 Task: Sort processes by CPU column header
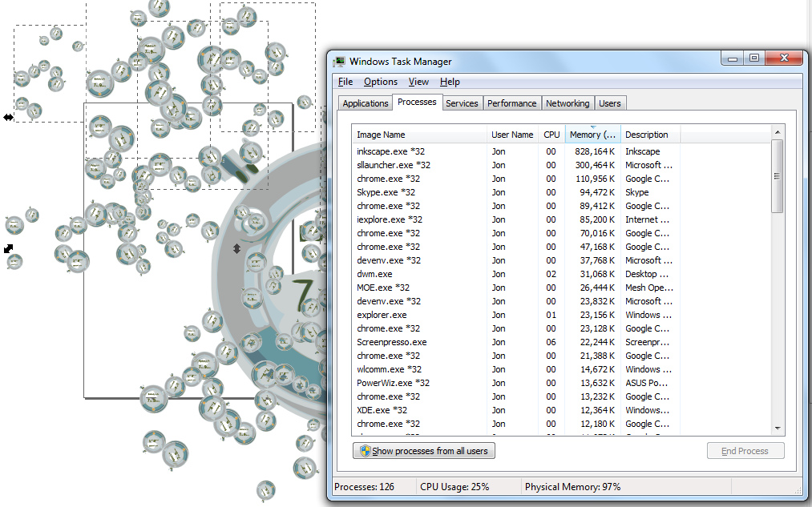coord(551,135)
